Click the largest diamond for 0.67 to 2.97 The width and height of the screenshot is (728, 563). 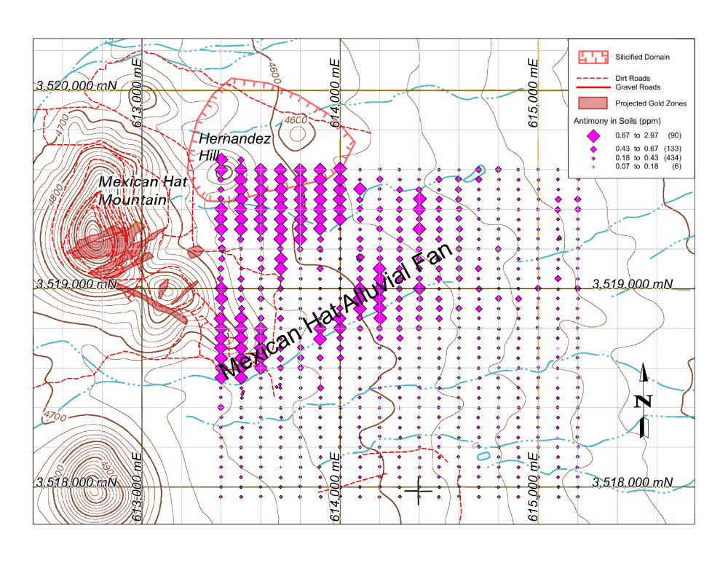(593, 135)
